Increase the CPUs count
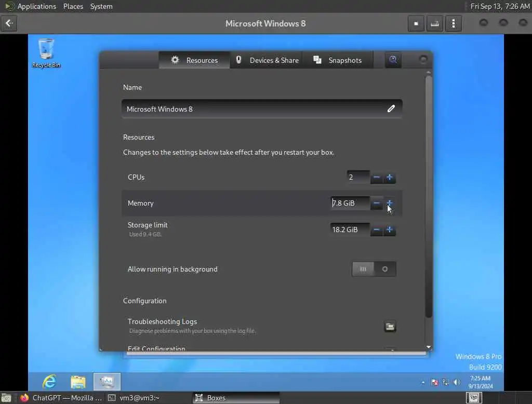Viewport: 532px width, 404px height. (x=390, y=177)
